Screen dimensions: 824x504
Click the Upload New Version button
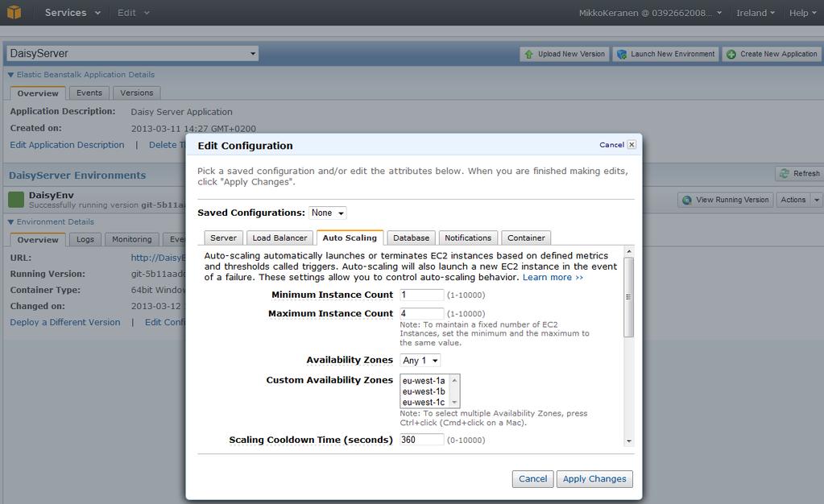565,54
